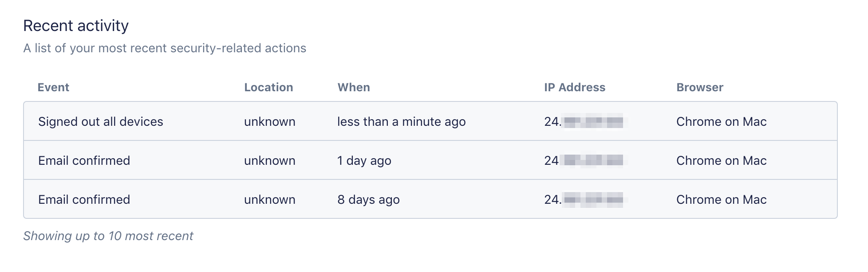Image resolution: width=868 pixels, height=272 pixels.
Task: Click the IP Address column header
Action: 574,87
